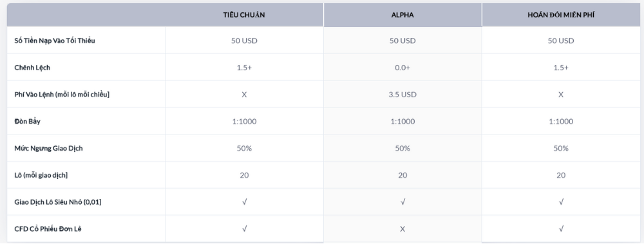Click the 3.5 USD fee in Alpha column

click(x=402, y=95)
